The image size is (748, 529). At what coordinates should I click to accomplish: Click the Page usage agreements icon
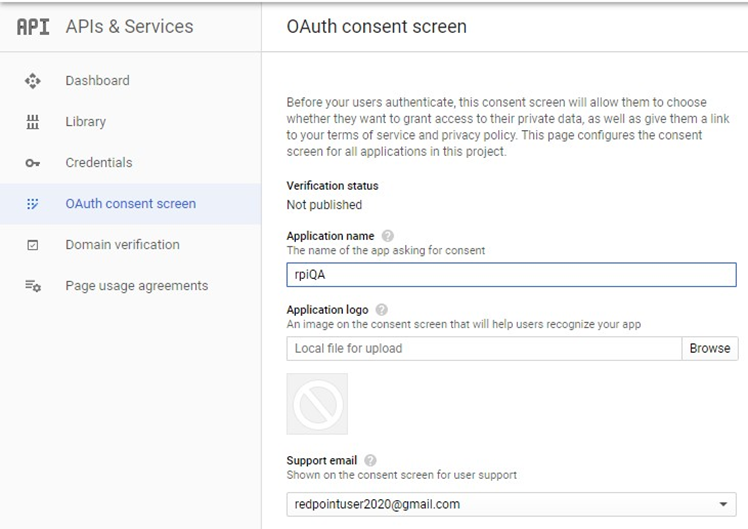click(32, 286)
